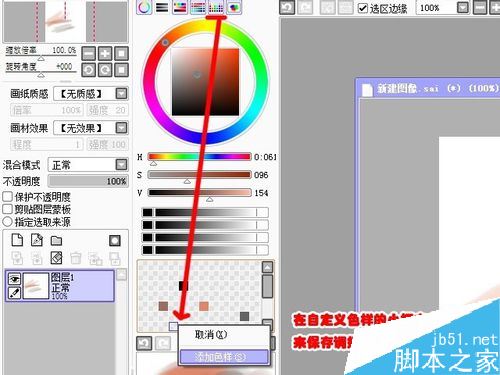Click the delete layer trash icon

(x=76, y=258)
